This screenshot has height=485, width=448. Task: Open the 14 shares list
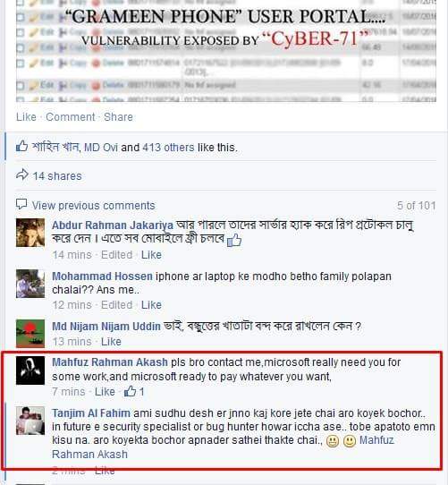coord(57,176)
